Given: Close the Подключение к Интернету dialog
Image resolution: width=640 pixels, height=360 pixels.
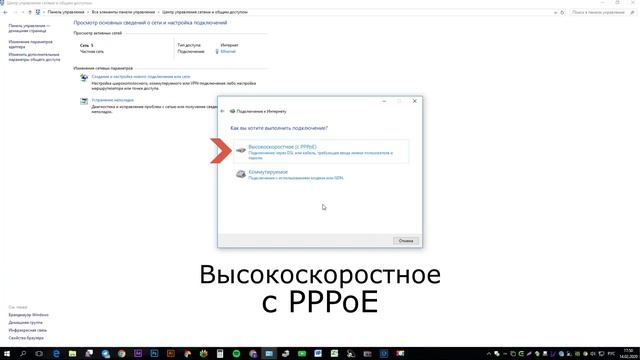Looking at the screenshot, I should click(415, 101).
